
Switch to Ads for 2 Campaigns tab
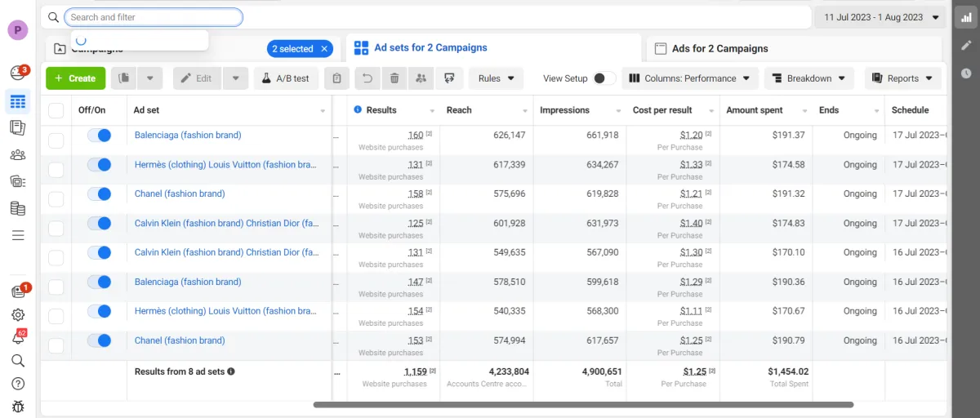pos(719,48)
